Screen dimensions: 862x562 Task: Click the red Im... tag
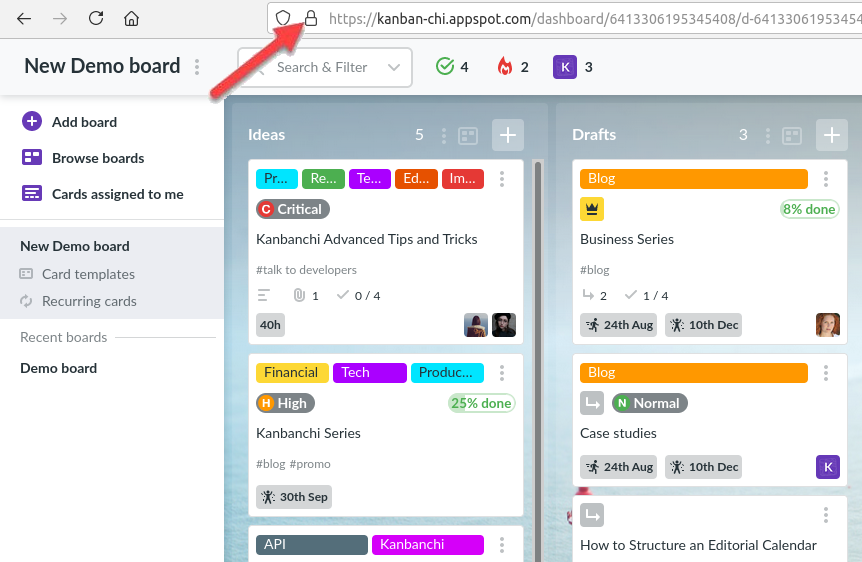point(463,179)
